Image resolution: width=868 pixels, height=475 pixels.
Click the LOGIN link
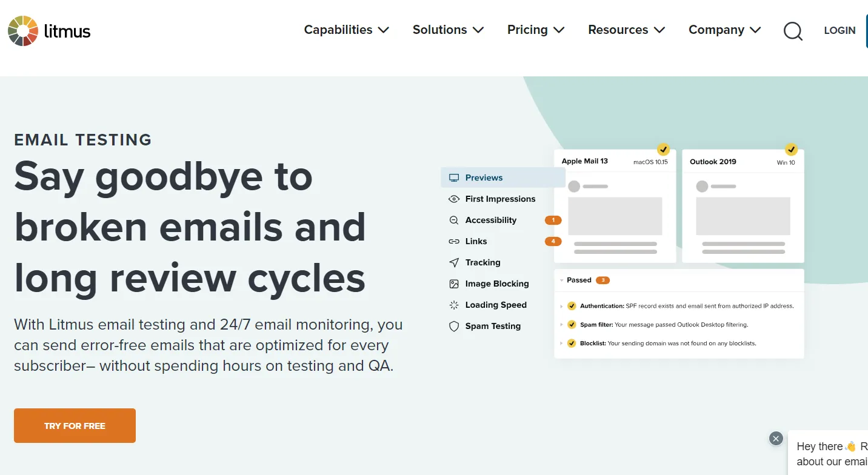click(840, 30)
